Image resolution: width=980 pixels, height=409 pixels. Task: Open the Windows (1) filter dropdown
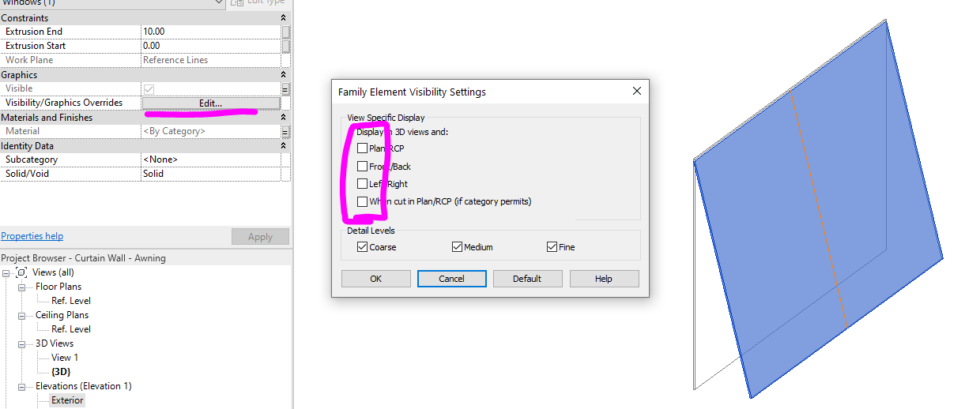click(x=219, y=3)
